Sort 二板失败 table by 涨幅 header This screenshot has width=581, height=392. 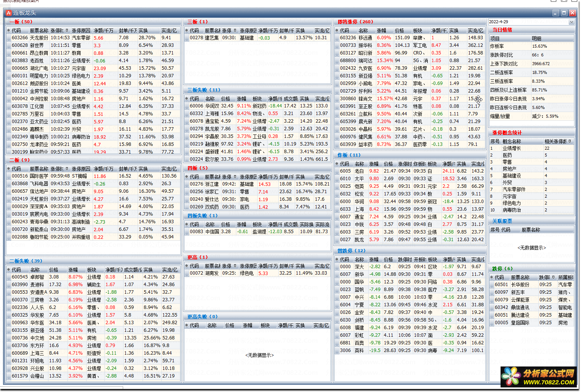point(76,270)
